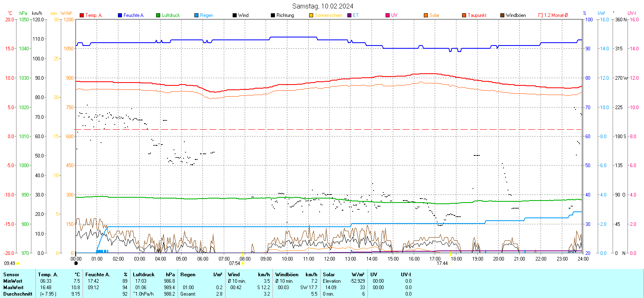Click the black moon icon below 00:00
The width and height of the screenshot is (644, 298).
click(76, 263)
